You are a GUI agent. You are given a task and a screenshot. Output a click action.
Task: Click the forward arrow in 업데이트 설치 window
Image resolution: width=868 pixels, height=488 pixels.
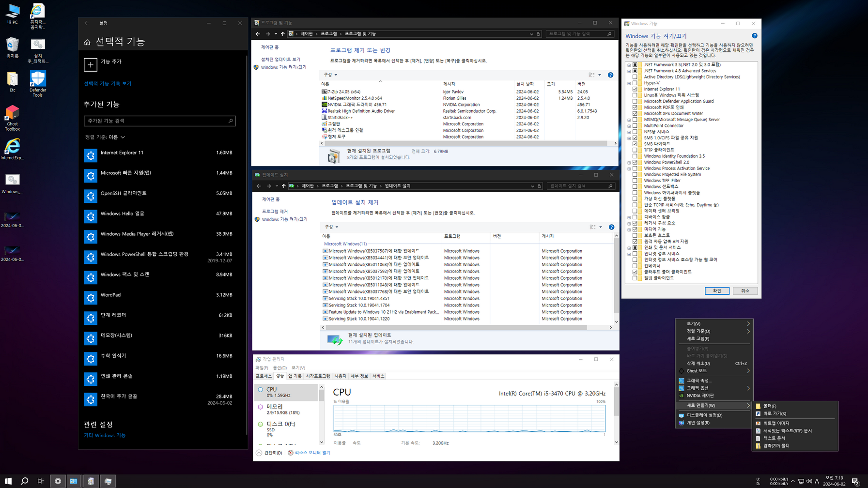[269, 186]
